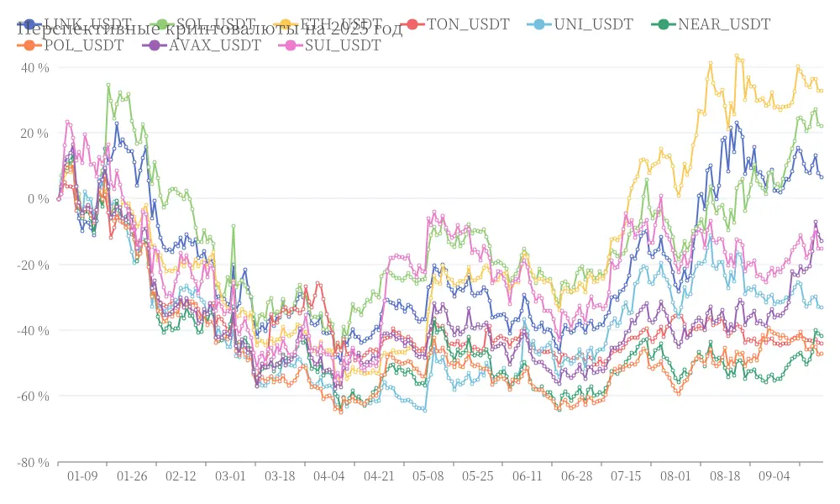
Task: Select the AVAX_USDT legend text
Action: (x=215, y=45)
